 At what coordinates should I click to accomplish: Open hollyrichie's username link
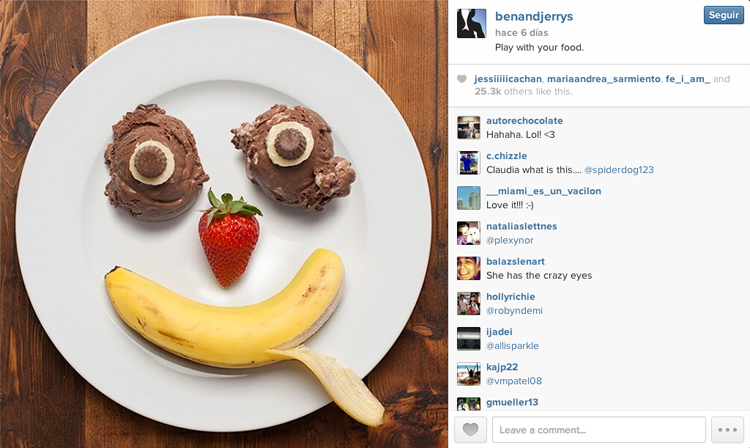pos(510,296)
